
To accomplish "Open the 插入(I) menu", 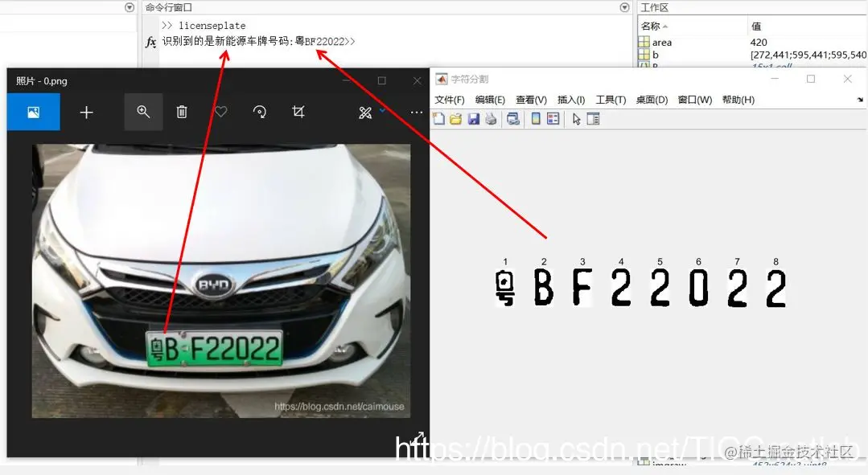I will coord(571,100).
